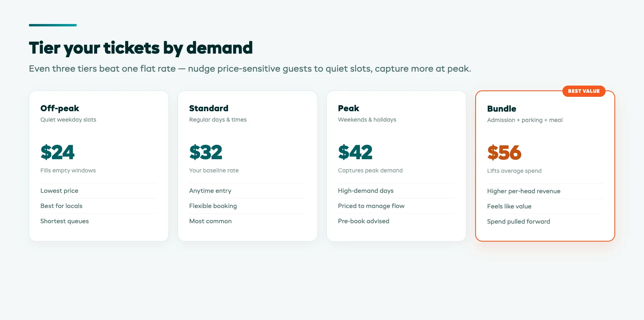This screenshot has height=320, width=644.
Task: Click 'Admission + parking + meal' subtitle
Action: [x=525, y=120]
